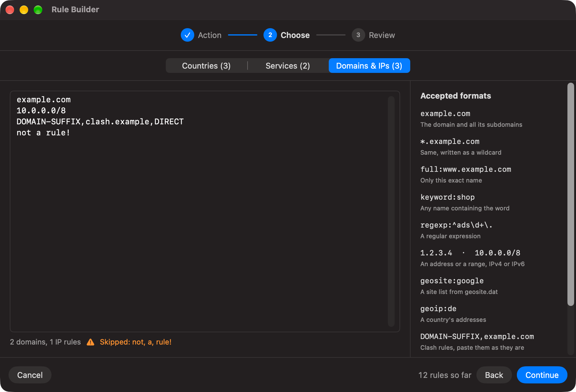Click the 'Skipped: not, a, rule!' warning text
The width and height of the screenshot is (576, 392).
(x=135, y=342)
